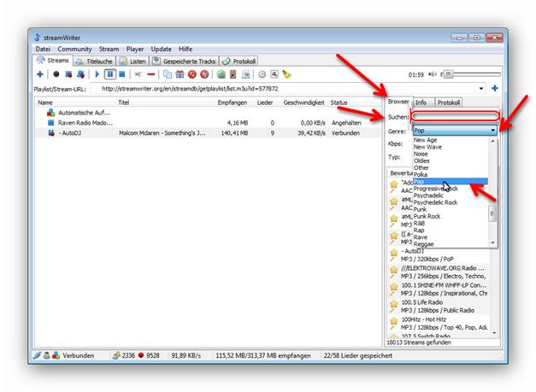
Task: Click the black circle record icon
Action: coord(56,74)
